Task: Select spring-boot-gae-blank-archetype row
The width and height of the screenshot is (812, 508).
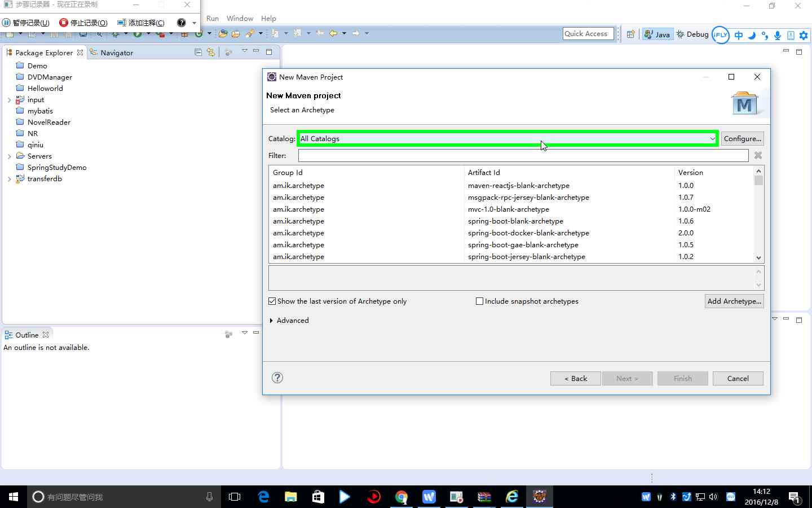Action: [511, 245]
